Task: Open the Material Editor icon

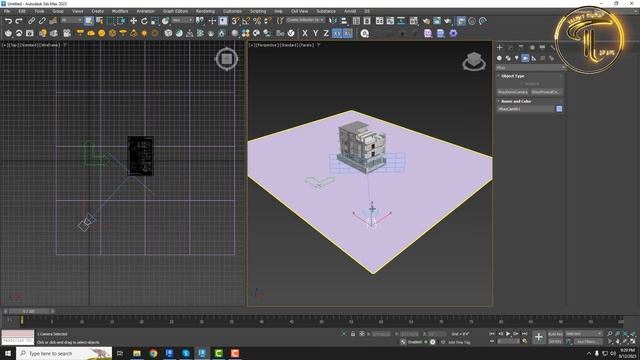Action: tap(413, 21)
